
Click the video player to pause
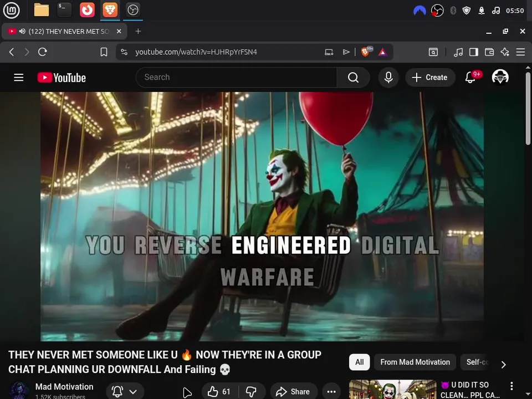262,217
